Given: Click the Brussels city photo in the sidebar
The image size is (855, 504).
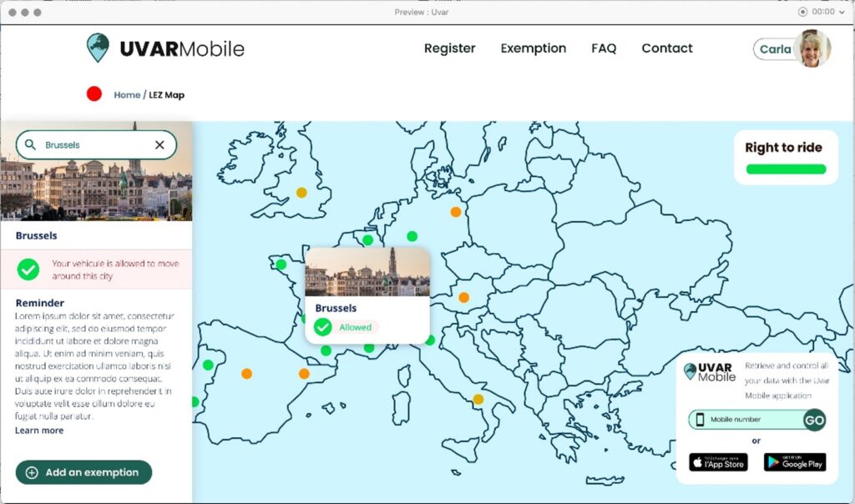Looking at the screenshot, I should coord(96,171).
